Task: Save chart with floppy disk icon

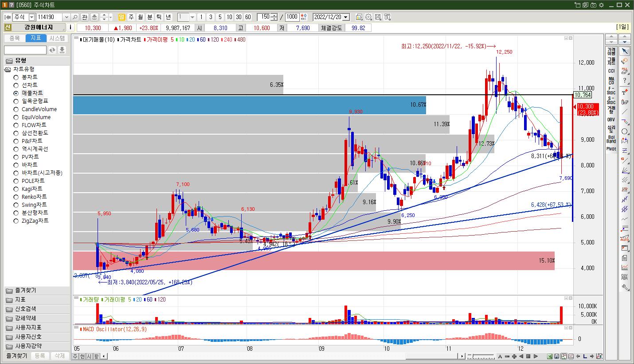Action: point(557,356)
